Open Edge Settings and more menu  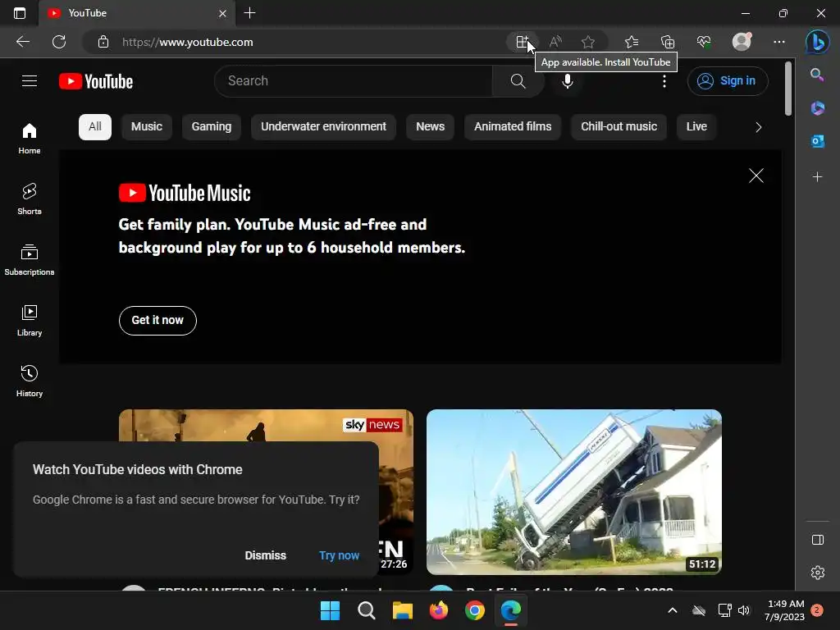click(x=779, y=42)
